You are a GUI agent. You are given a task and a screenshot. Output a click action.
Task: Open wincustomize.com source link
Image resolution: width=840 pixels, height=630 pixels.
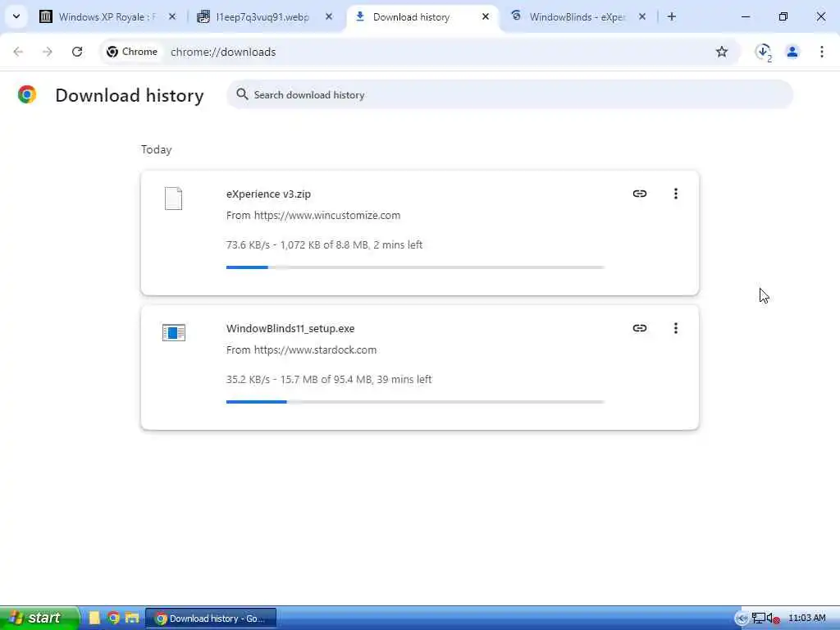coord(326,216)
